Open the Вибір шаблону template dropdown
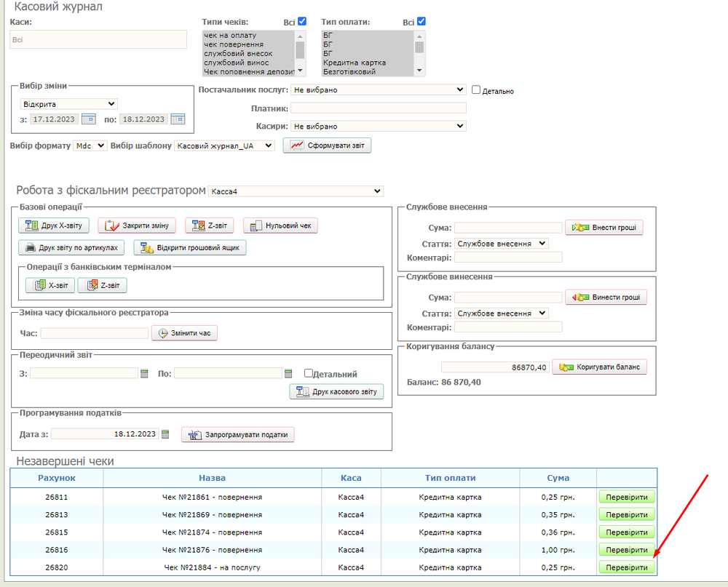 [224, 146]
